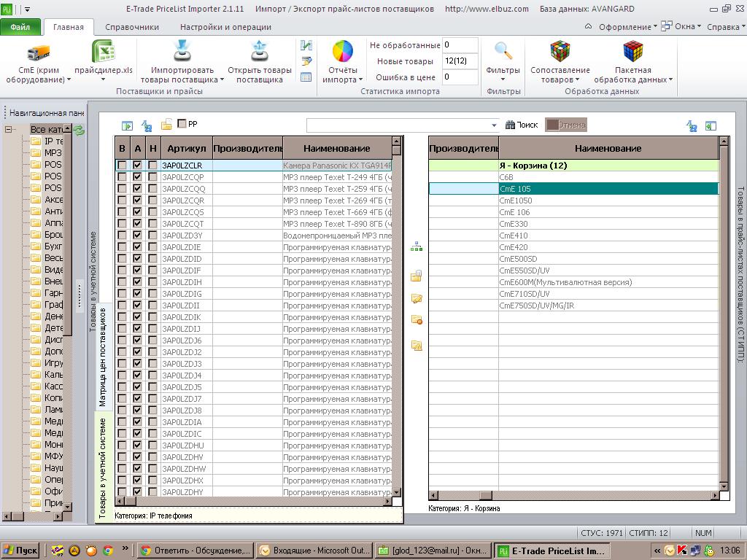Click the folder warning icon between tables
Screen dimensions: 747x560
pos(417,345)
